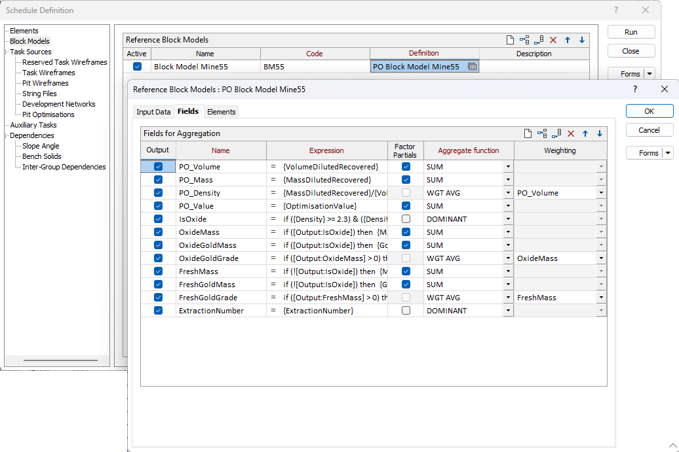Click the help question mark in the Reference Block Models dialog
The width and height of the screenshot is (679, 452).
tap(635, 89)
